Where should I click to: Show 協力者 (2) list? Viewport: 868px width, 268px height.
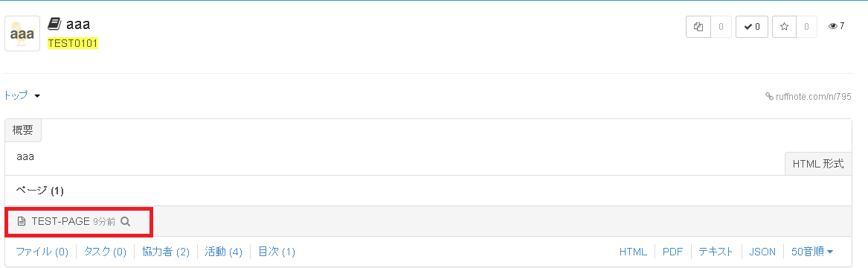[166, 252]
